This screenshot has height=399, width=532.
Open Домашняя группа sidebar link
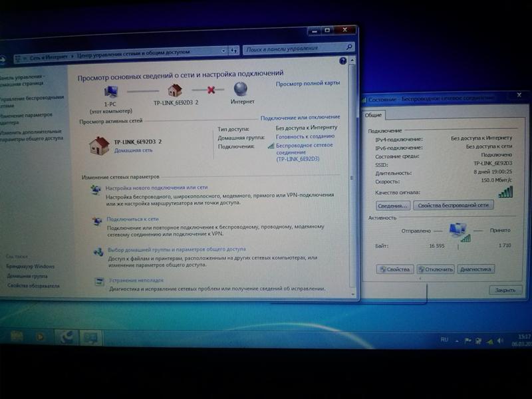coord(27,276)
